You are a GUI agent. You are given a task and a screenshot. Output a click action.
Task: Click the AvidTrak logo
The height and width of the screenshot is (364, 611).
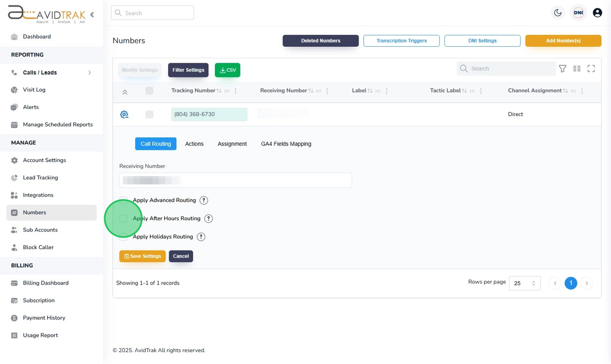[x=47, y=14]
